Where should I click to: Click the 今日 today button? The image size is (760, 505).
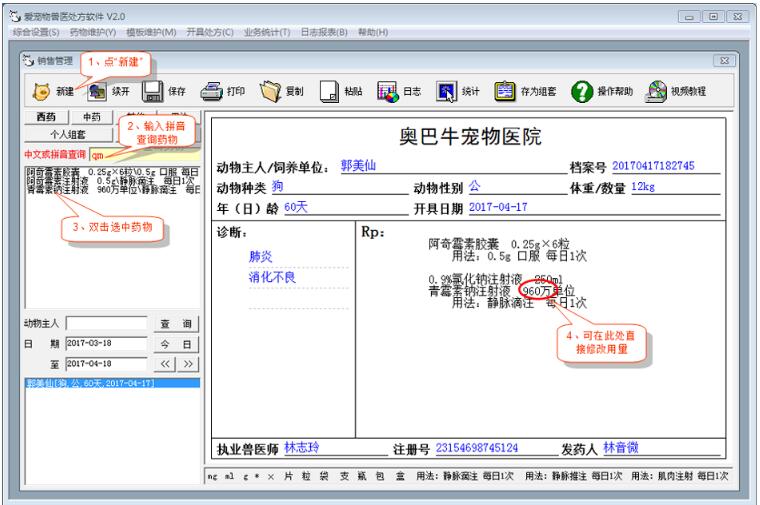[176, 345]
